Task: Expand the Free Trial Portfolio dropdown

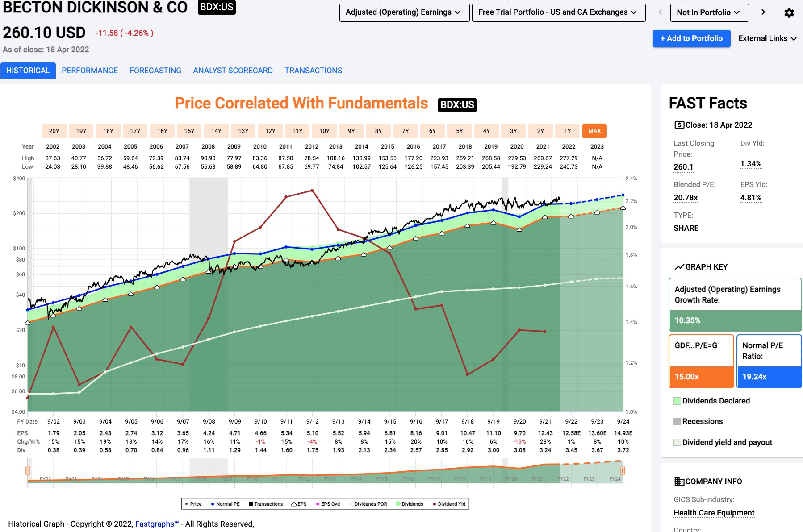Action: coord(558,12)
